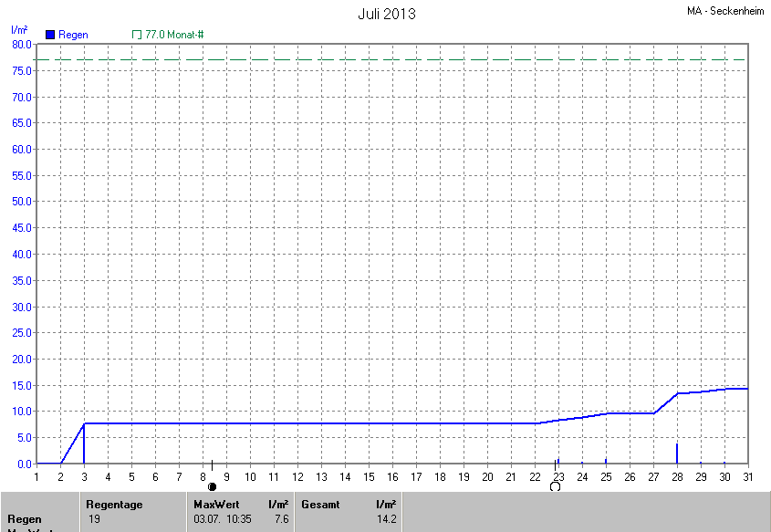Click day 31 on the x-axis

pyautogui.click(x=748, y=475)
